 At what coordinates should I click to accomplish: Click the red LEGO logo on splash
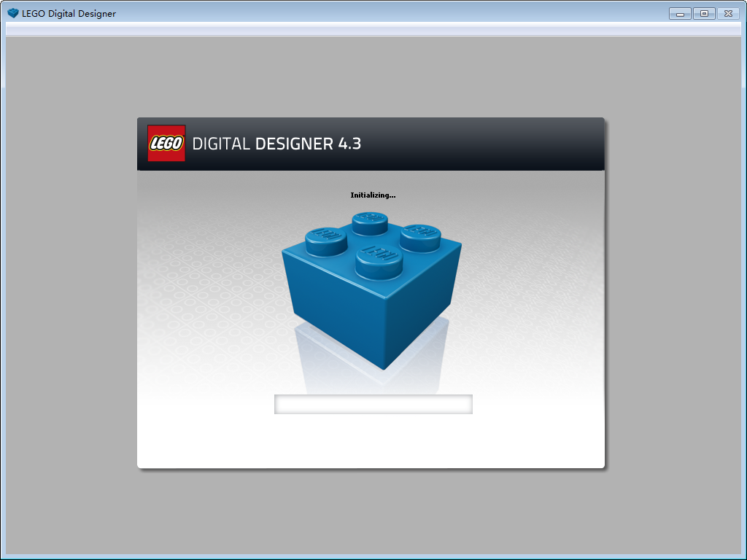click(x=166, y=144)
